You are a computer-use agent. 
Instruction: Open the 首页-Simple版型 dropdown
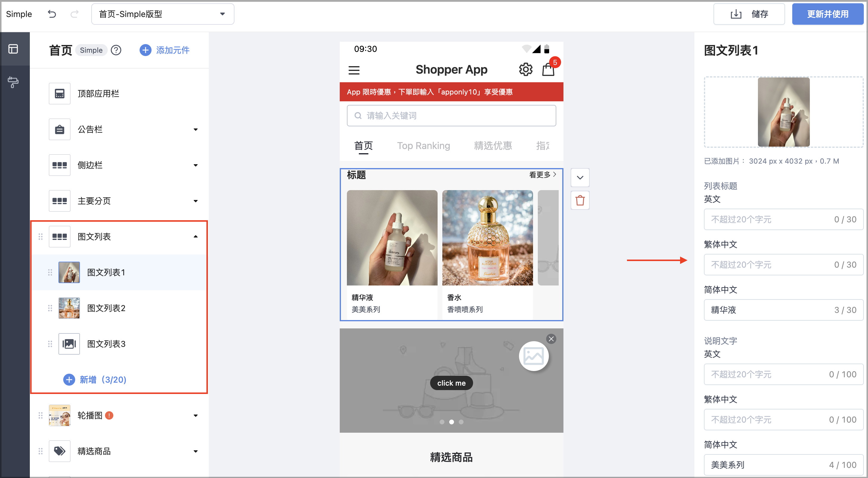(163, 14)
